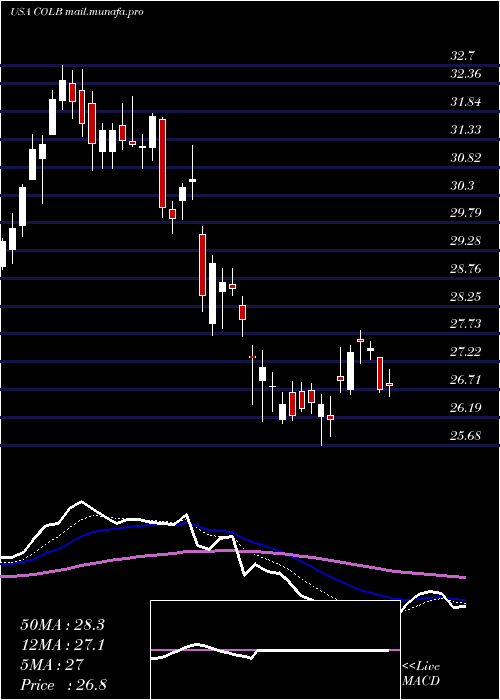500x700 pixels.
Task: Click the 25.68 price axis label
Action: point(466,436)
